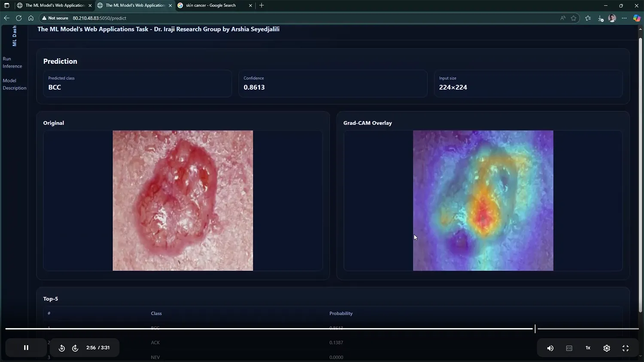Click the Class column header
The image size is (644, 362).
click(156, 313)
